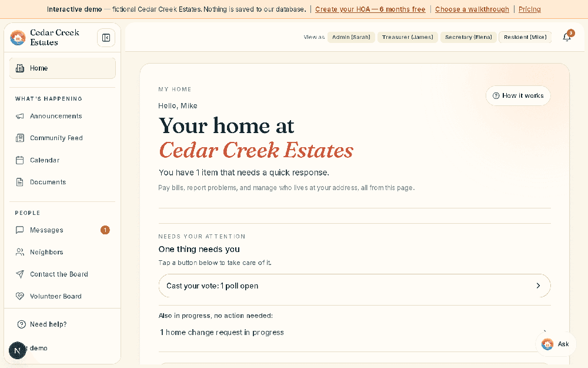Open Home in the sidebar

[63, 68]
